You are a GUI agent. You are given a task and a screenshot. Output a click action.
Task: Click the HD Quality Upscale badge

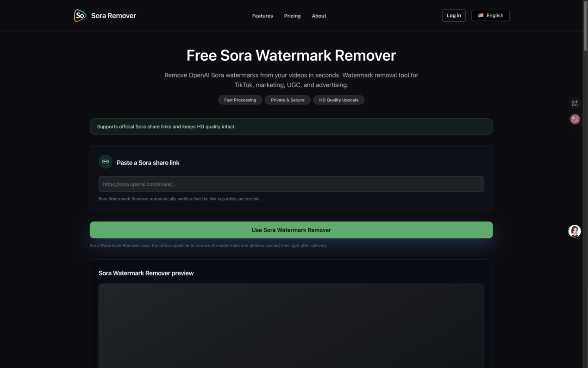[338, 100]
